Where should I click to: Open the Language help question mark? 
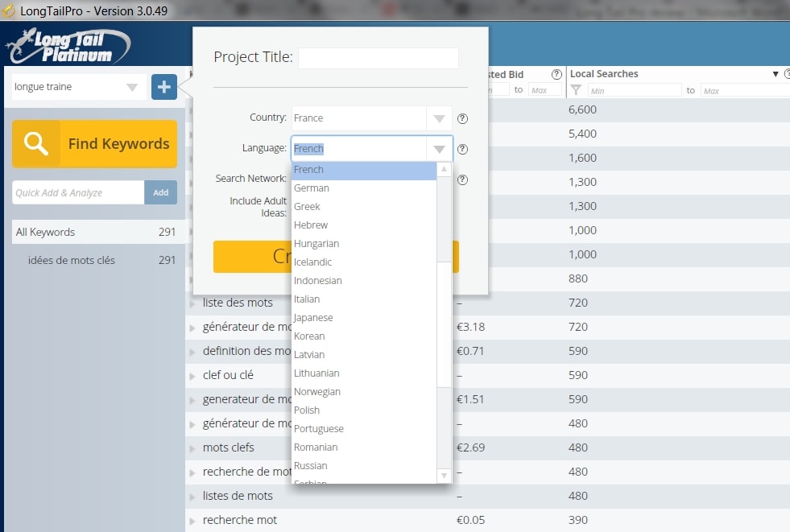pyautogui.click(x=462, y=150)
